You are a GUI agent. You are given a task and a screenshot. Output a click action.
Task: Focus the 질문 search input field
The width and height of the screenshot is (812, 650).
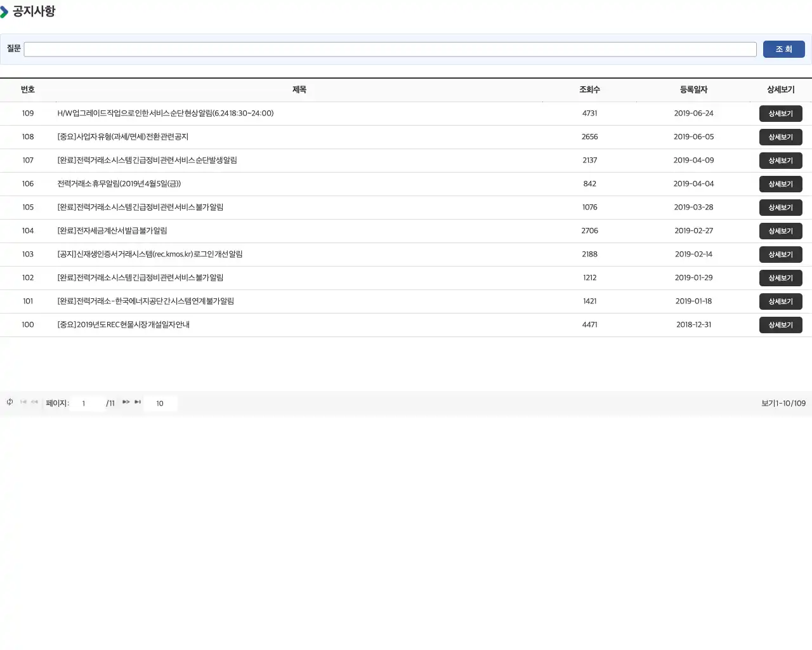point(390,50)
